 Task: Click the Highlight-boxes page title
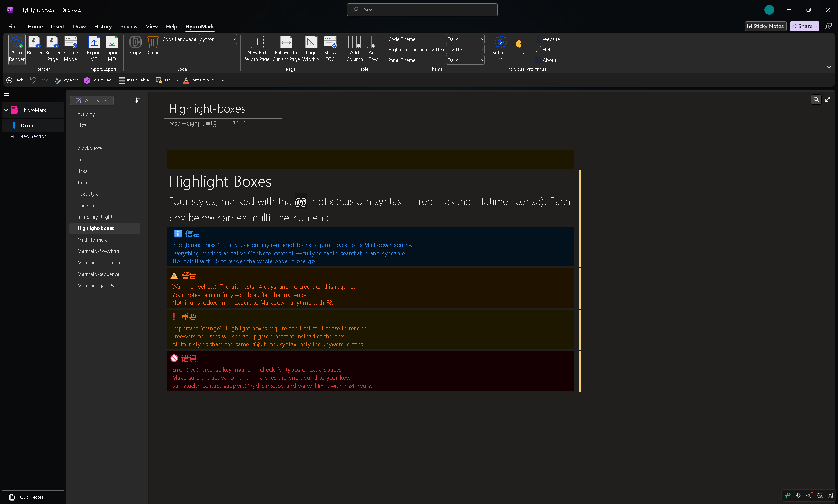207,109
